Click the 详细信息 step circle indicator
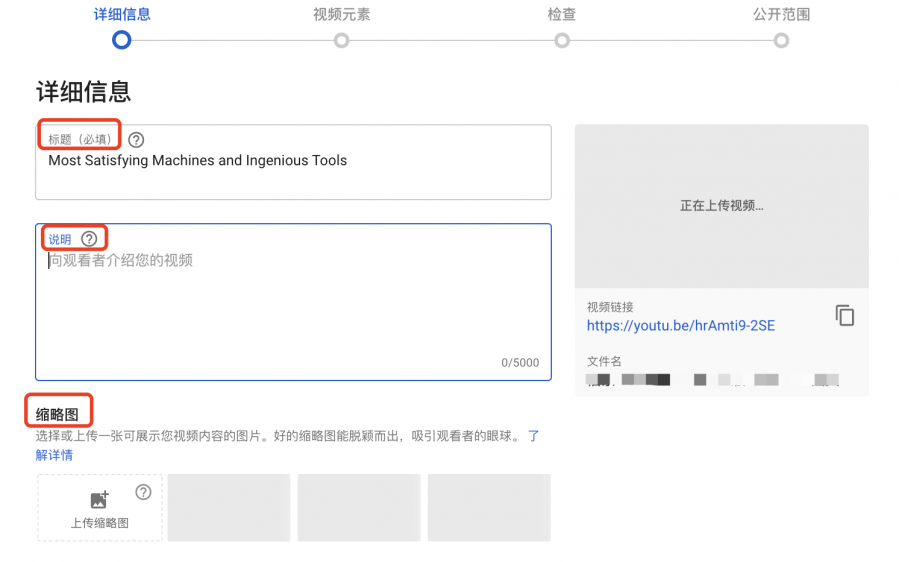899x562 pixels. 122,40
